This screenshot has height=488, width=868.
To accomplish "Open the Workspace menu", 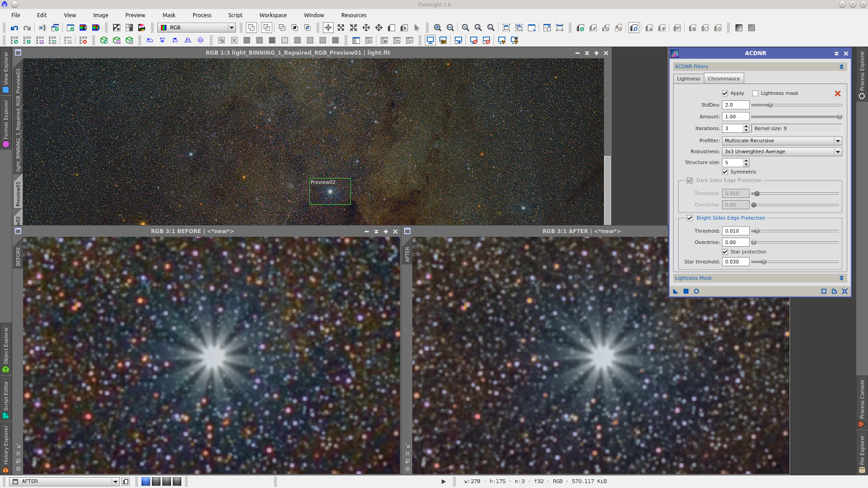I will [x=273, y=15].
